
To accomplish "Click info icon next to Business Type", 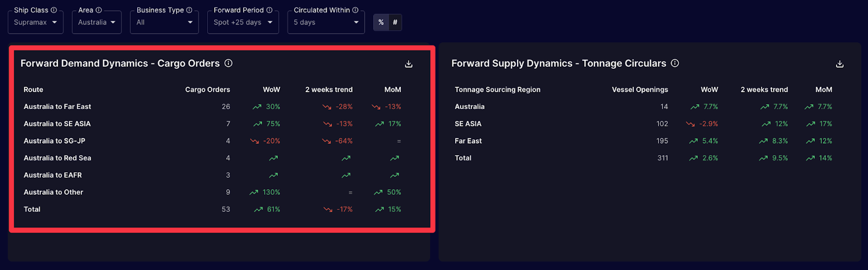I will pyautogui.click(x=189, y=10).
